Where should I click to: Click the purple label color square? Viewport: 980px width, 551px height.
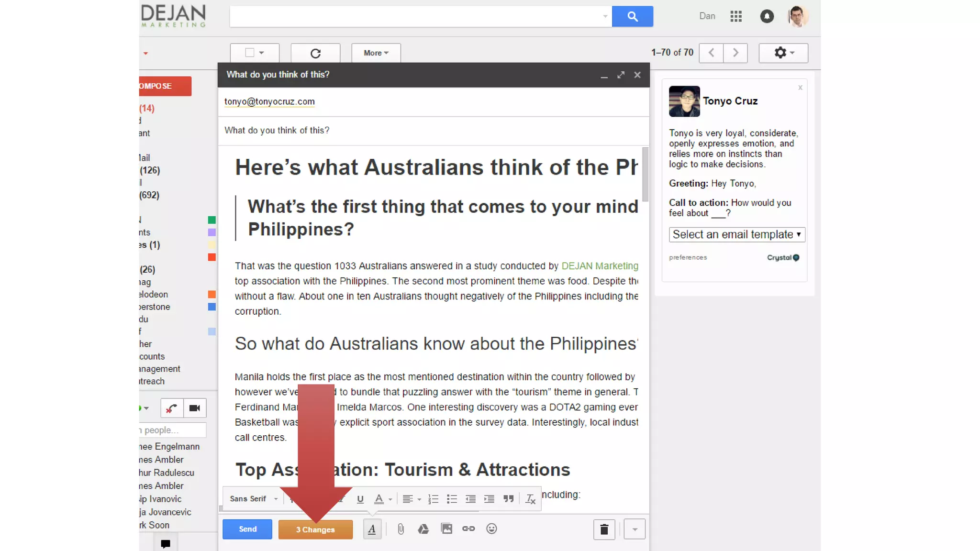pos(212,232)
